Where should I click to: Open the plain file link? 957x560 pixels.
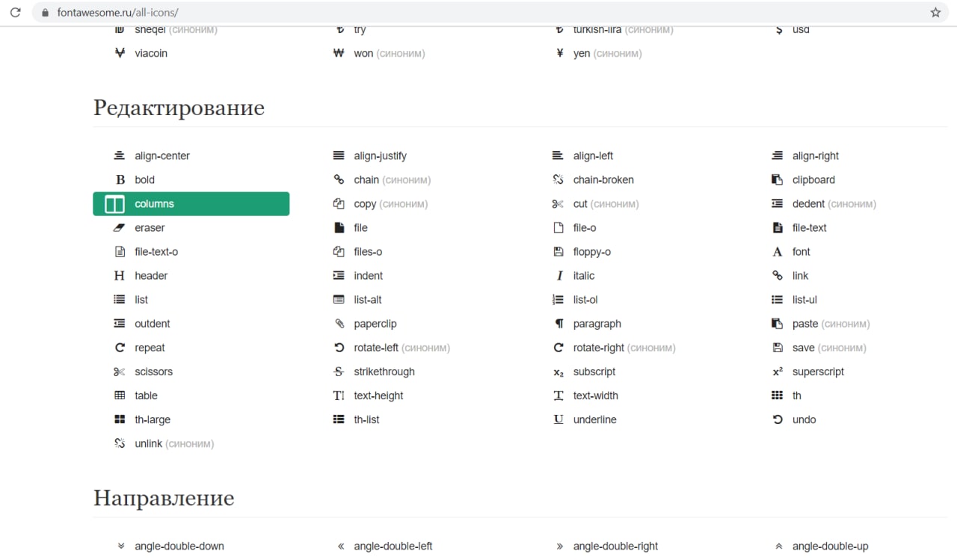click(x=361, y=227)
